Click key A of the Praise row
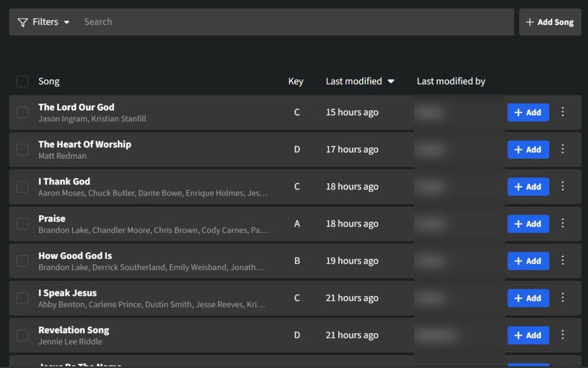 coord(297,224)
